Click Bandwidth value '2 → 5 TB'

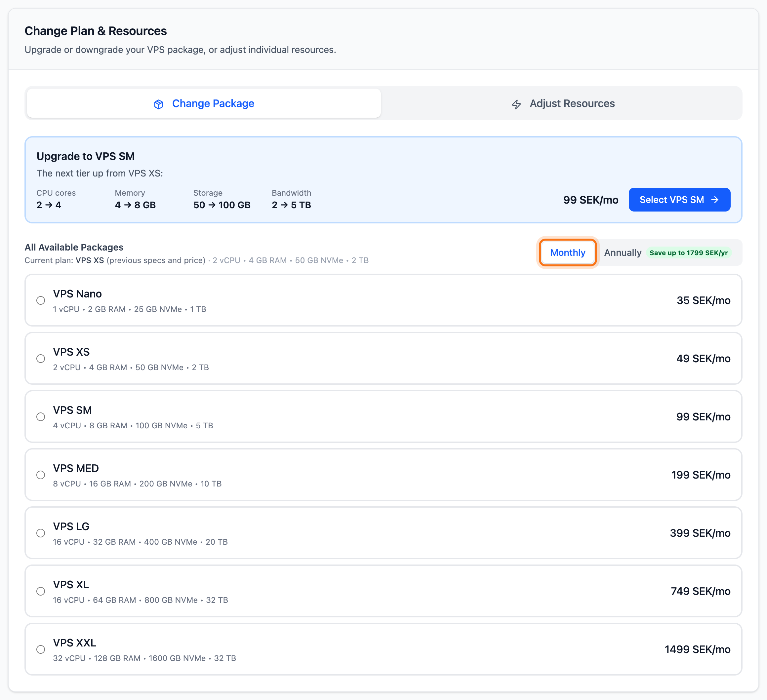(292, 205)
